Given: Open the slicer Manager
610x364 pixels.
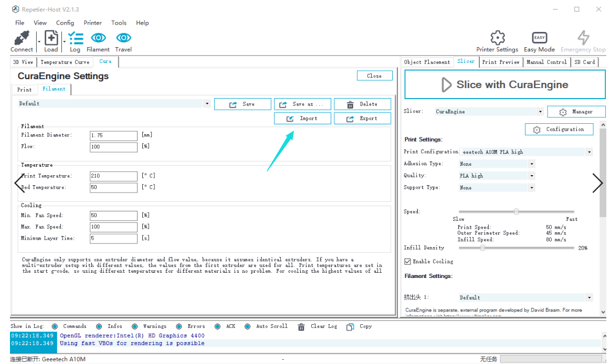Looking at the screenshot, I should [x=576, y=112].
